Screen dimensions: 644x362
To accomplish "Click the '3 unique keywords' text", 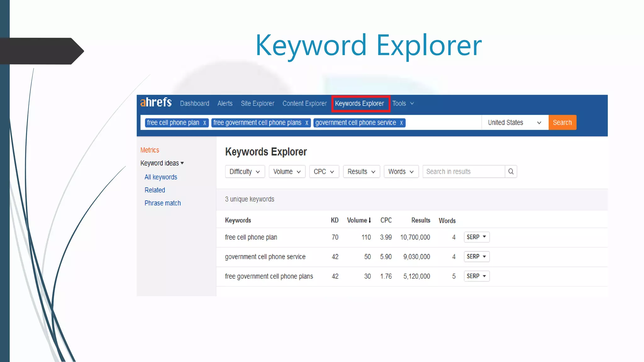I will (249, 199).
